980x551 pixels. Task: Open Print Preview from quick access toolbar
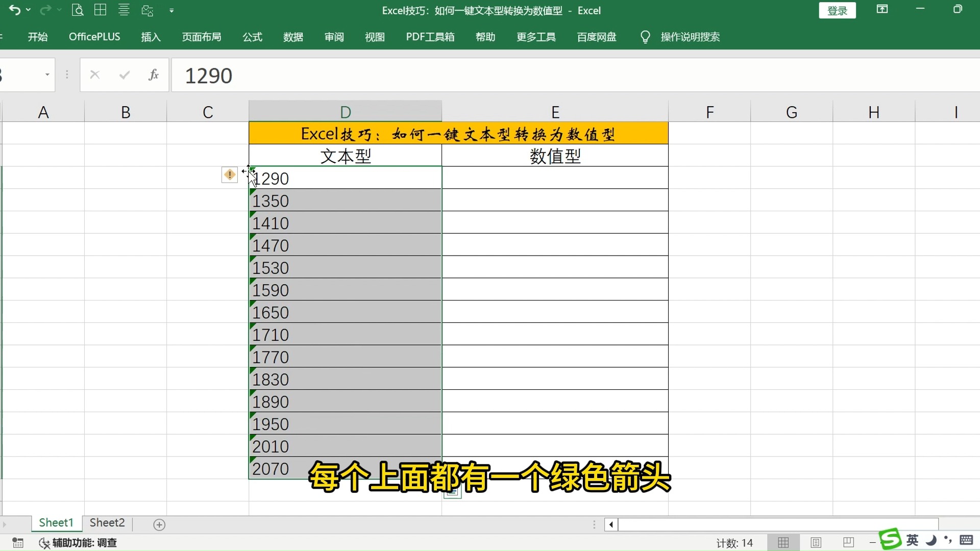(x=77, y=10)
